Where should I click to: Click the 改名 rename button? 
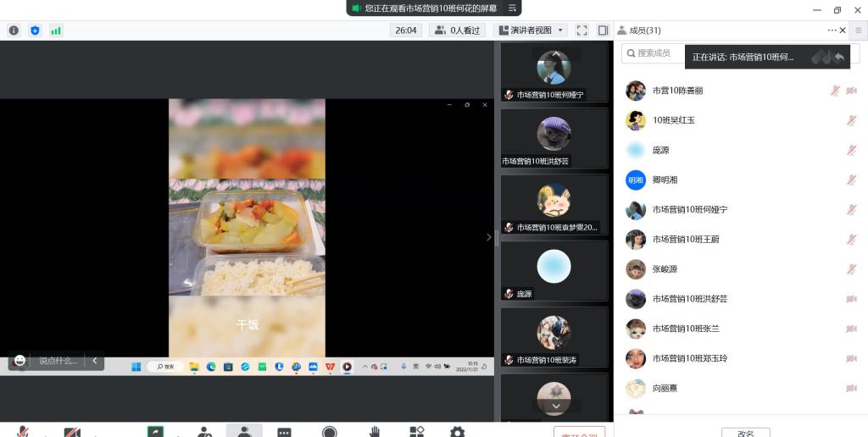745,433
